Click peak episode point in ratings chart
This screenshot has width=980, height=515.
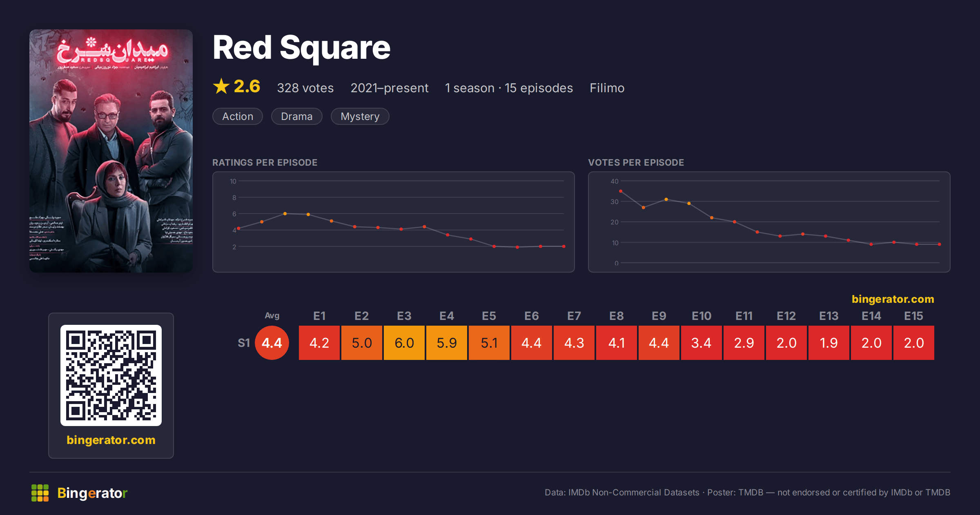click(285, 213)
